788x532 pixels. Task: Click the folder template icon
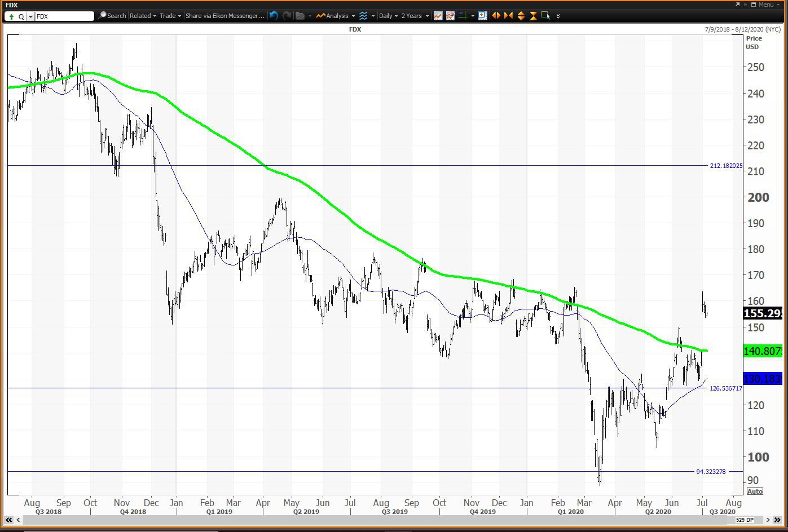(x=300, y=16)
